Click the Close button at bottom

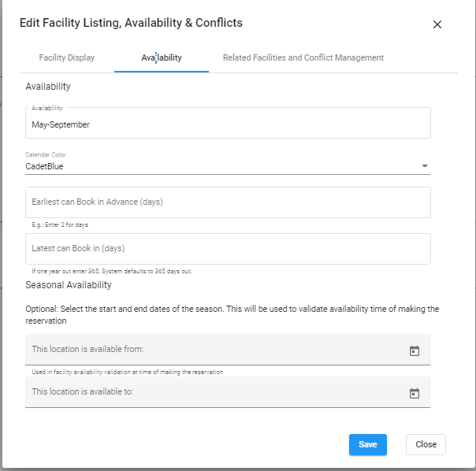tap(426, 444)
